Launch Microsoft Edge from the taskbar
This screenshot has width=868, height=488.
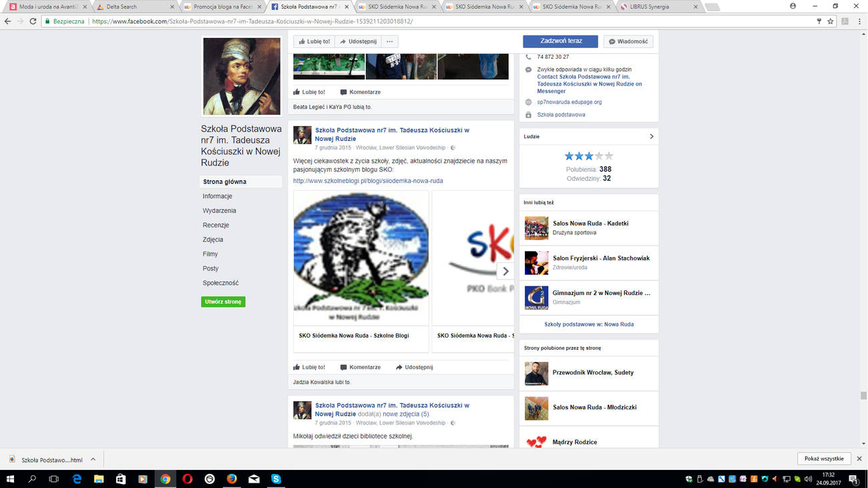click(77, 479)
